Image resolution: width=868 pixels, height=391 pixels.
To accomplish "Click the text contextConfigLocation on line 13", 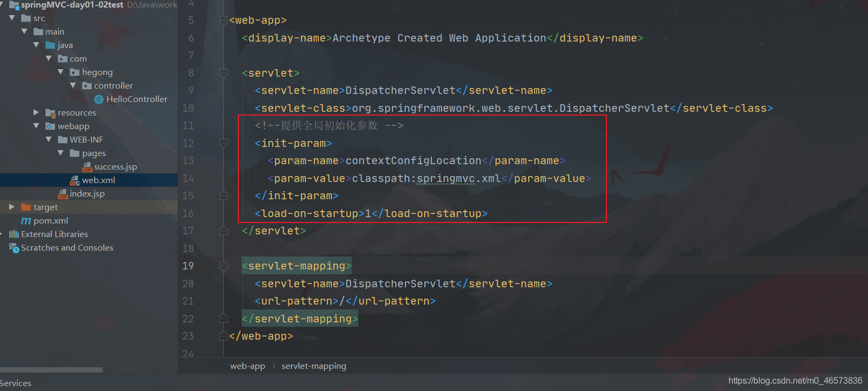I will tap(413, 160).
